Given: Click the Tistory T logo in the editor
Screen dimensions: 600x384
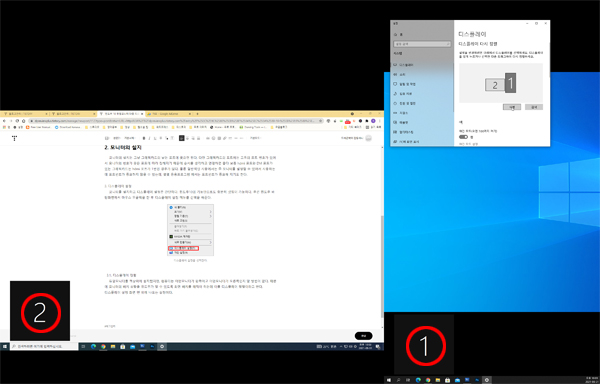Looking at the screenshot, I should pos(15,138).
